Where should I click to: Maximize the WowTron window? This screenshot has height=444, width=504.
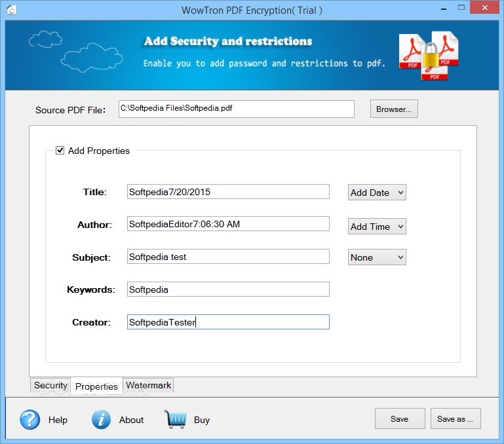click(461, 8)
